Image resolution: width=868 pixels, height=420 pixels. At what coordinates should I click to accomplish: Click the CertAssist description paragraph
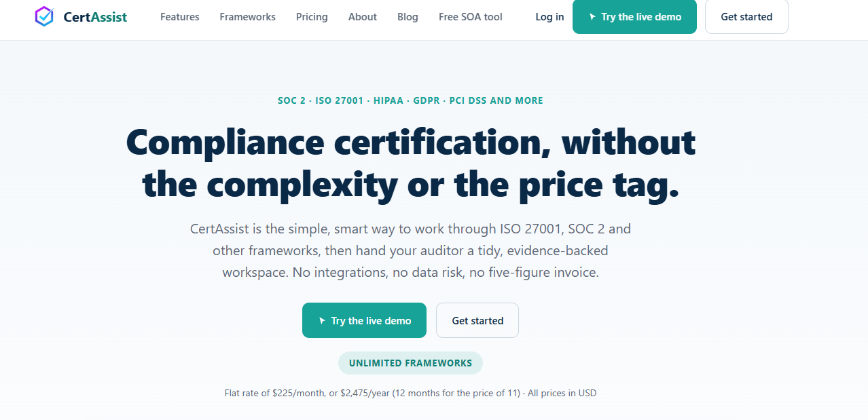tap(411, 251)
